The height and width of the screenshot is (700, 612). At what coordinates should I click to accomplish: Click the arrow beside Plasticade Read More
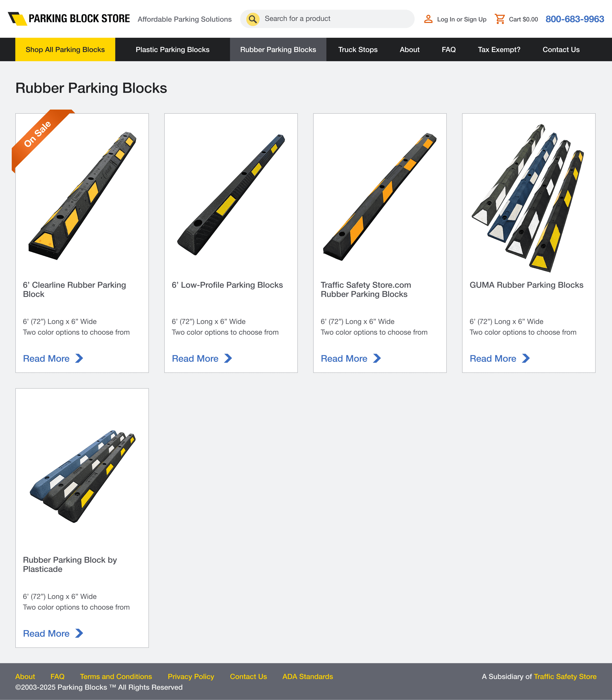coord(79,633)
